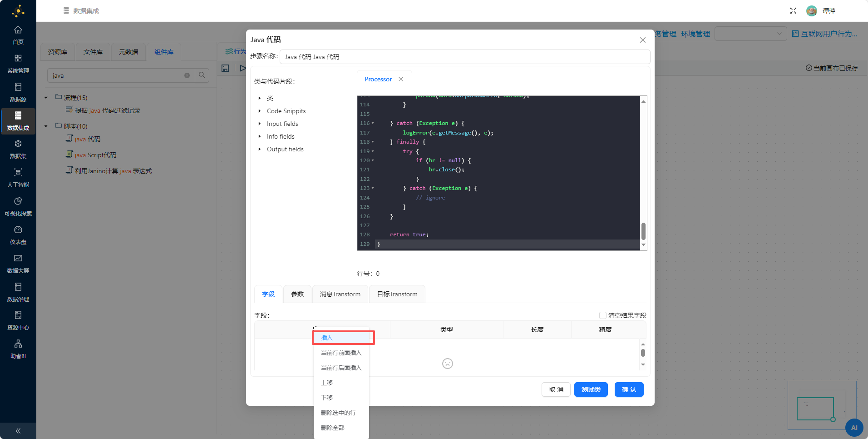Viewport: 868px width, 439px height.
Task: Click the search magnifier button
Action: (202, 75)
